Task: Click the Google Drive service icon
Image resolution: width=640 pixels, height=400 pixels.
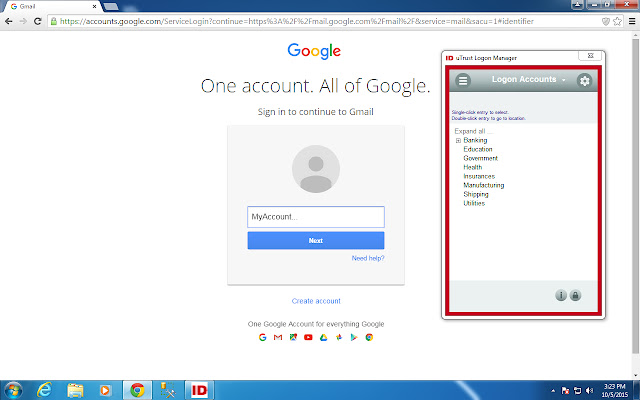Action: coord(323,337)
